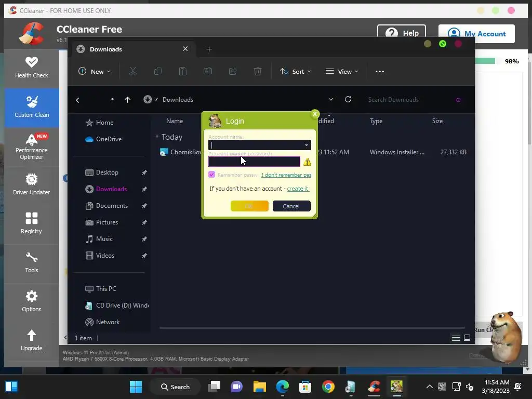Click Upgrade in CCleaner sidebar
Viewport: 532px width, 399px height.
[x=32, y=340]
